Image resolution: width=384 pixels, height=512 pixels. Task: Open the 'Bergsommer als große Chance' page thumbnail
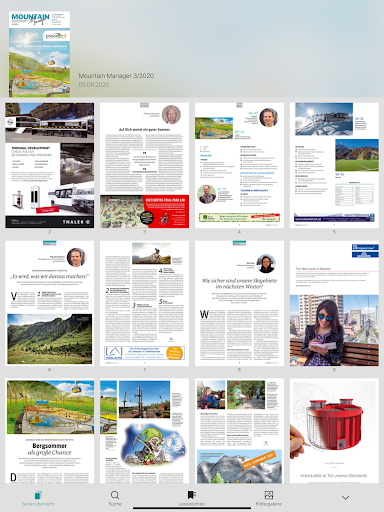[49, 431]
